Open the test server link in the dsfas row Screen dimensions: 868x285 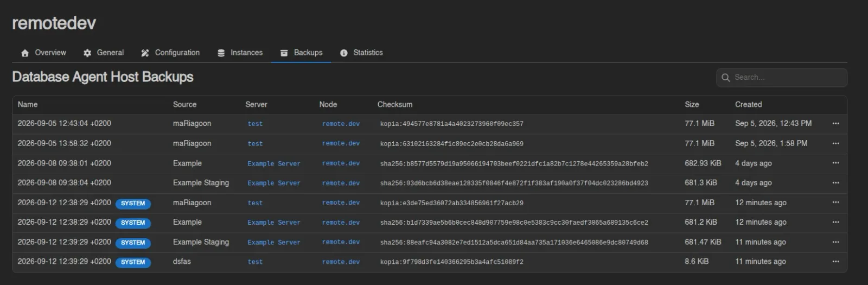pos(255,262)
